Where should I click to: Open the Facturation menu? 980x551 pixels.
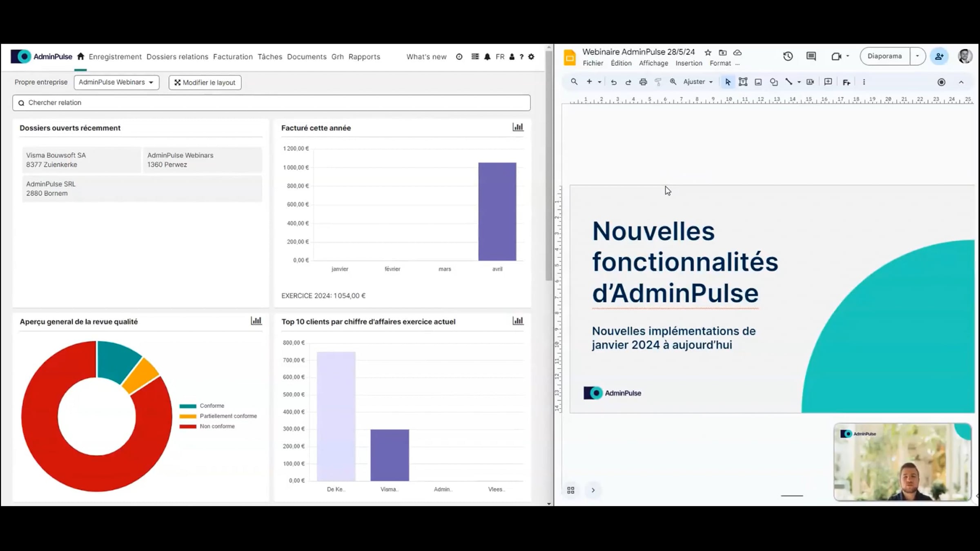pyautogui.click(x=233, y=57)
